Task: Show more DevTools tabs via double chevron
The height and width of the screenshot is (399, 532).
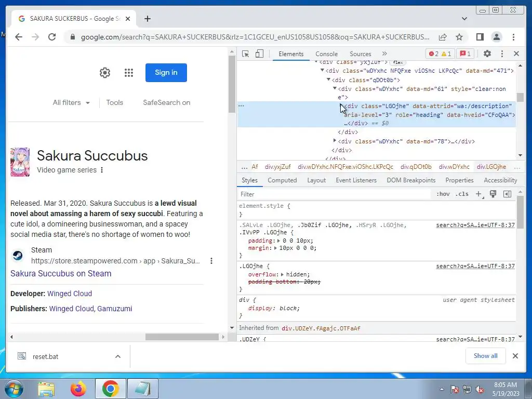Action: pyautogui.click(x=384, y=54)
